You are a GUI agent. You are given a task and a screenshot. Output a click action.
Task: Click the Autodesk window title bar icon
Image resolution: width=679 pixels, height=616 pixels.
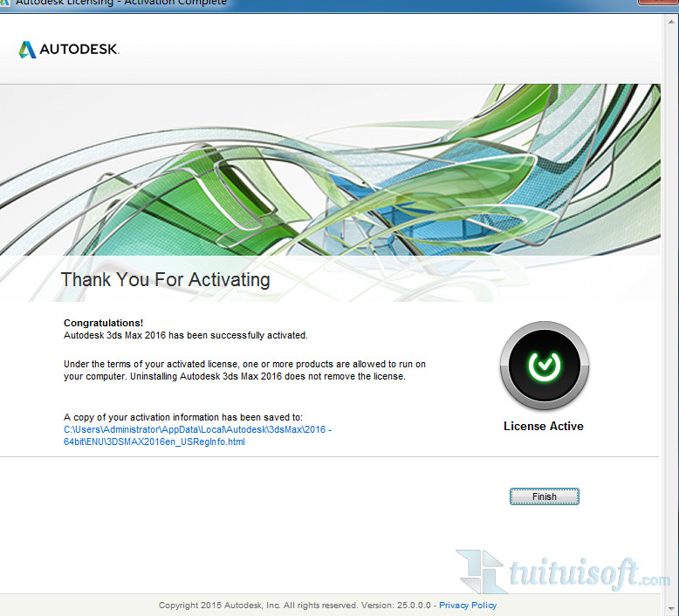point(3,3)
